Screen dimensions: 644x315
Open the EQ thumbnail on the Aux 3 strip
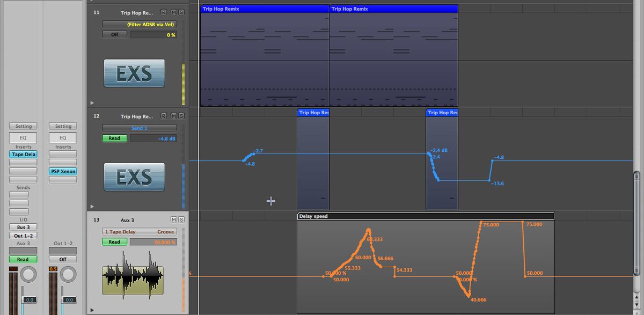coord(23,137)
